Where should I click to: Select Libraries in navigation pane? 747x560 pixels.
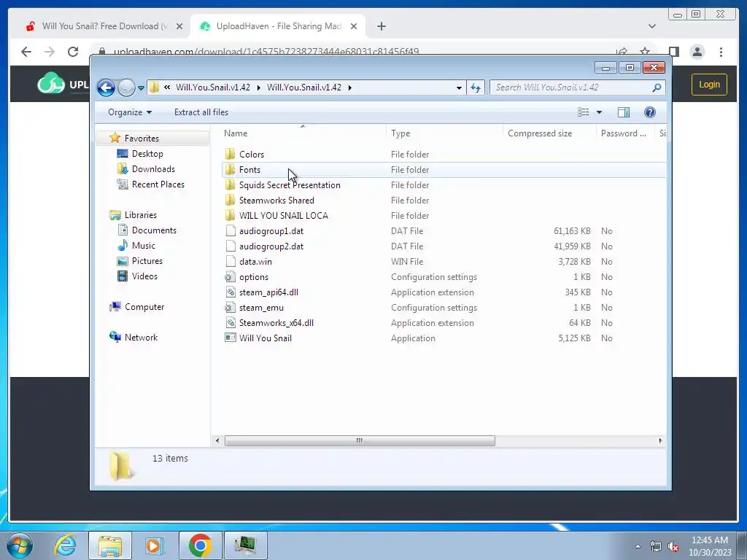(141, 215)
